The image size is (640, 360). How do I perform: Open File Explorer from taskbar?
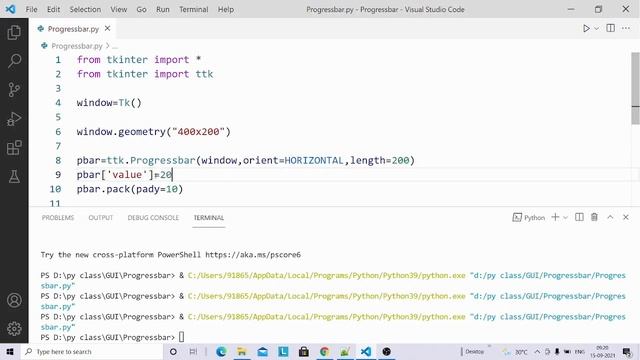(242, 351)
